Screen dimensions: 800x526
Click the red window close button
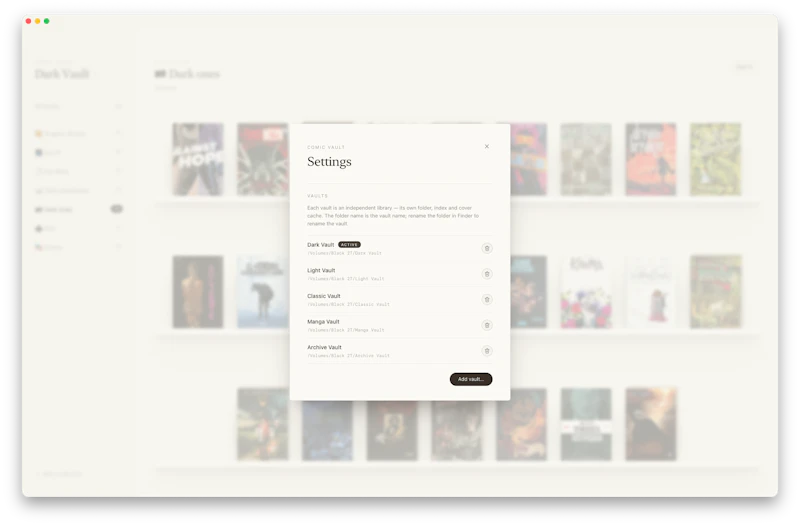pos(29,21)
